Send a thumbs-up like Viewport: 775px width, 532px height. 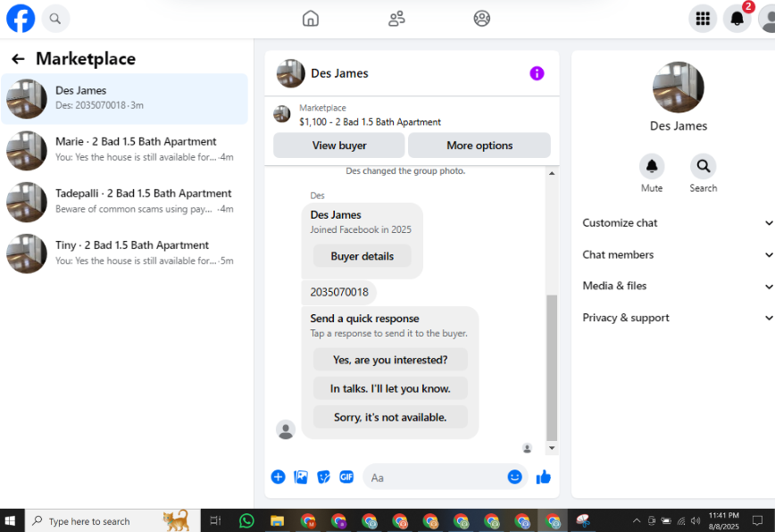(544, 478)
